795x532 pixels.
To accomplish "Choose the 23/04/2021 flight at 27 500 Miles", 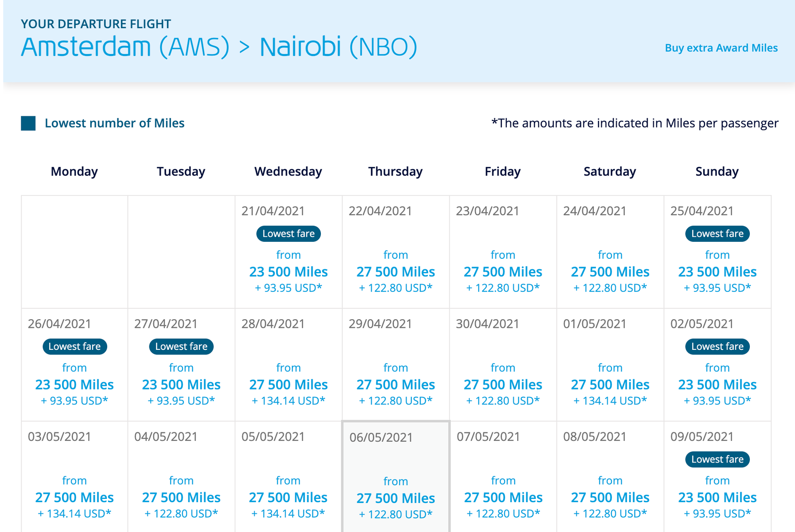I will click(x=503, y=272).
